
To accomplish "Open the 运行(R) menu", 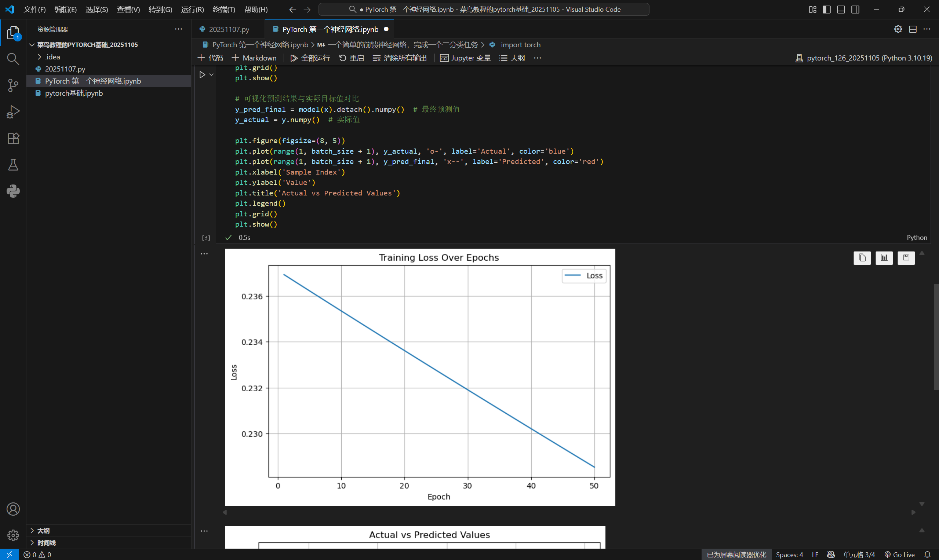I will (193, 10).
